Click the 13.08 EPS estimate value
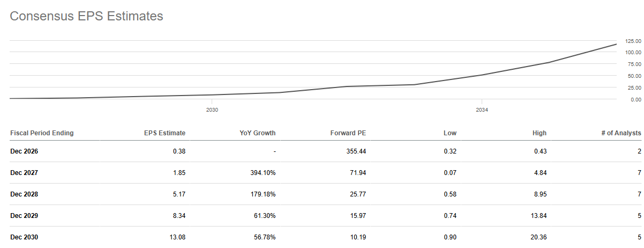The width and height of the screenshot is (644, 248). [177, 237]
